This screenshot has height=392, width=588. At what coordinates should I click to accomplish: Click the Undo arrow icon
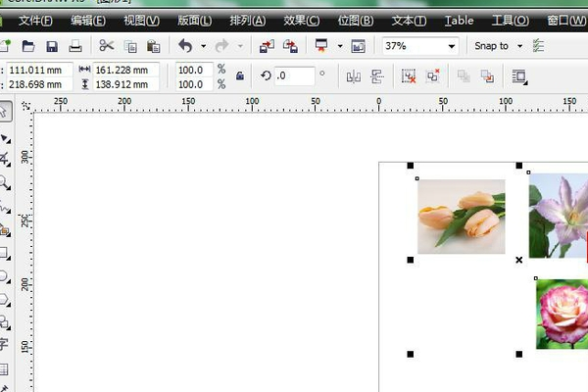(x=185, y=46)
